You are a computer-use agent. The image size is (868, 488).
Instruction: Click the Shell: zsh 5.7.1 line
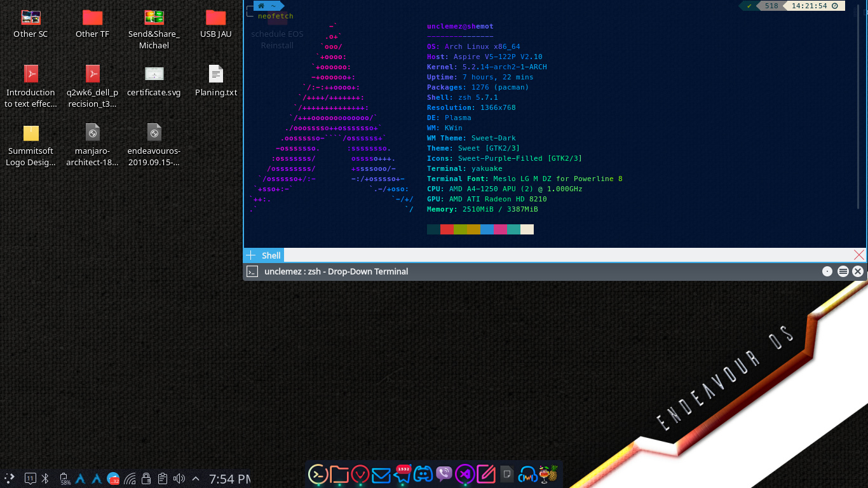click(x=463, y=97)
